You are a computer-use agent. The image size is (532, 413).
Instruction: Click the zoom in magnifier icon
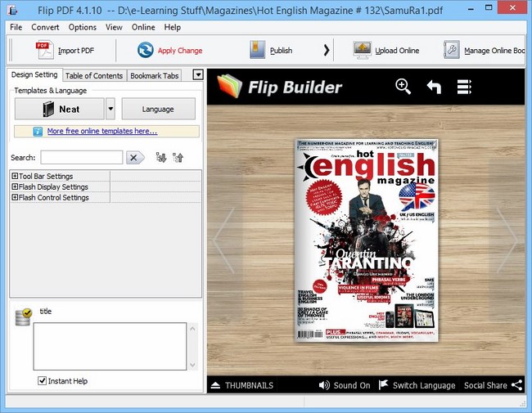[403, 87]
